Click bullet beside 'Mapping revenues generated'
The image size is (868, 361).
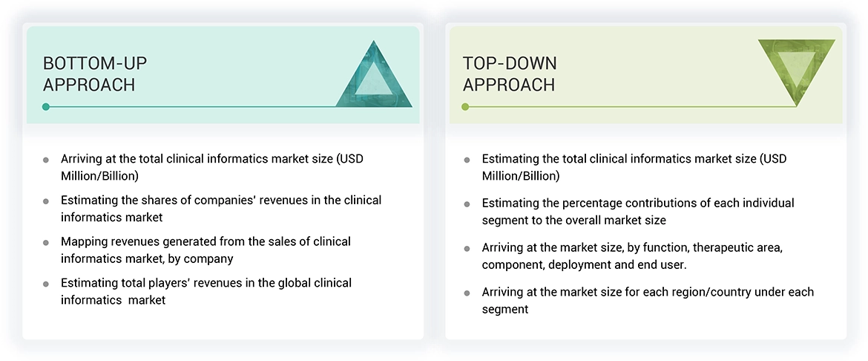click(46, 243)
